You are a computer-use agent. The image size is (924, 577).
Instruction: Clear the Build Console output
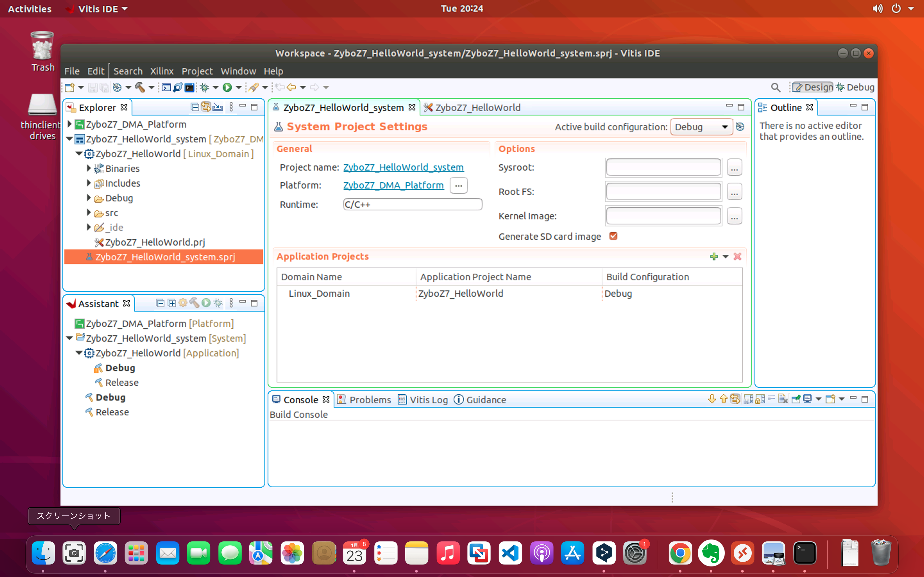(x=782, y=399)
